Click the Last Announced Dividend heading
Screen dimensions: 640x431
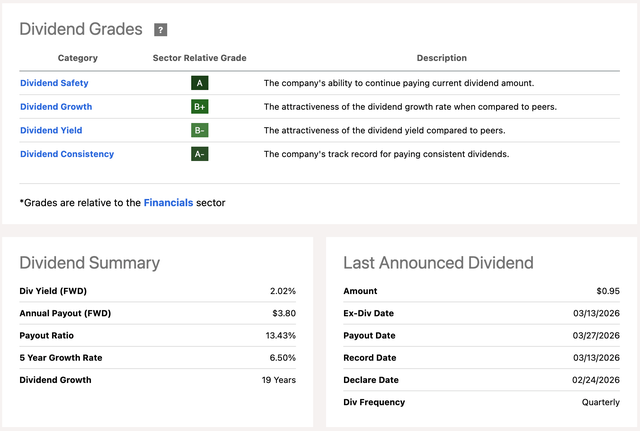438,263
